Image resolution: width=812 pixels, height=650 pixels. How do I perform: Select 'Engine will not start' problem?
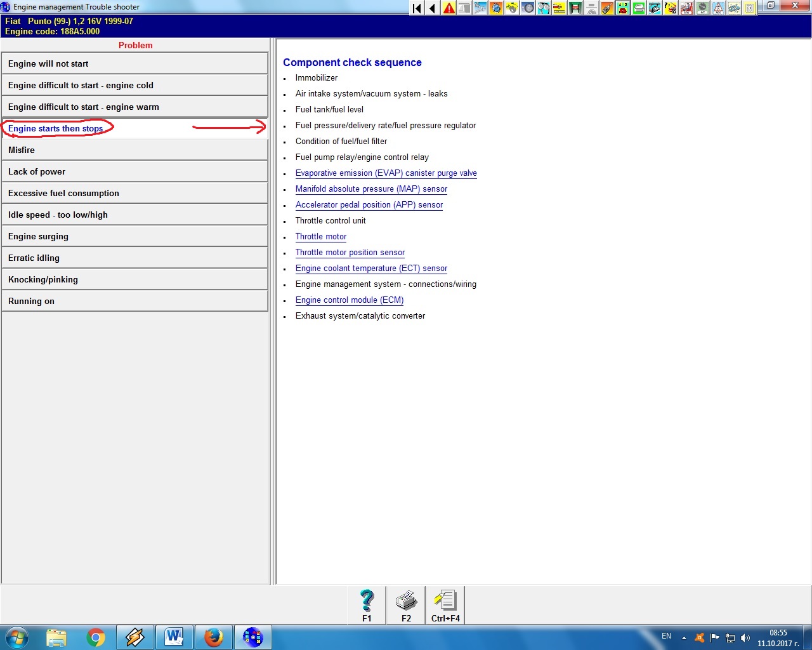pyautogui.click(x=134, y=63)
